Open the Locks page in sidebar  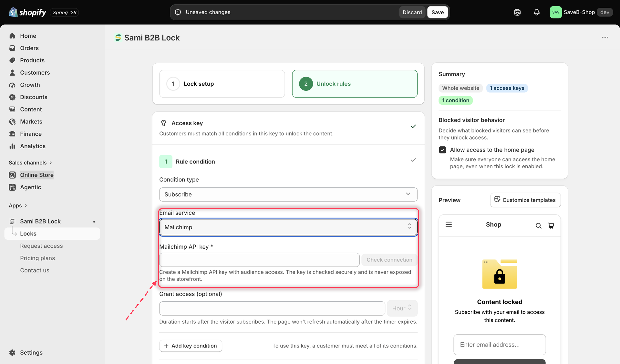click(52, 234)
